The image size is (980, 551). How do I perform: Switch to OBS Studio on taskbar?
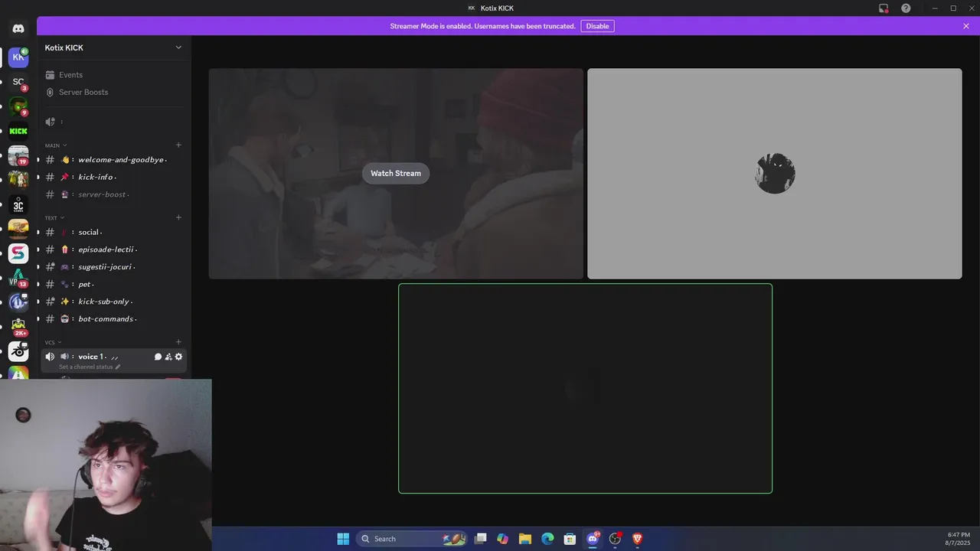tap(615, 539)
